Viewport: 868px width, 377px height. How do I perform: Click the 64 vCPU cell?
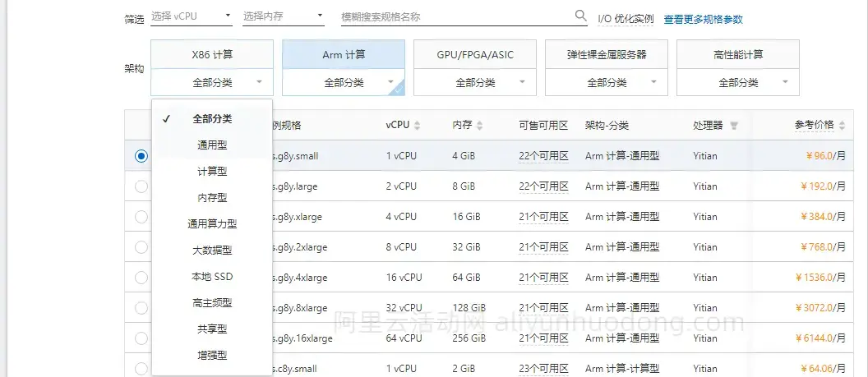[x=404, y=338]
